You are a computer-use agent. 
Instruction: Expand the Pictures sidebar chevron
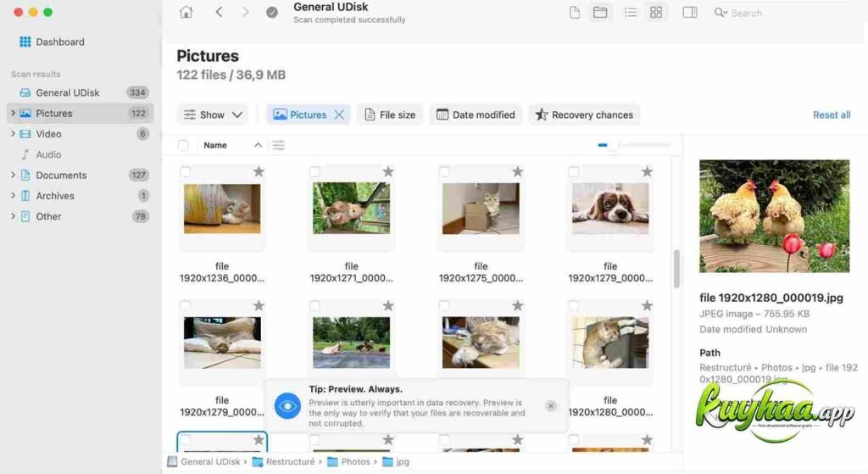13,113
